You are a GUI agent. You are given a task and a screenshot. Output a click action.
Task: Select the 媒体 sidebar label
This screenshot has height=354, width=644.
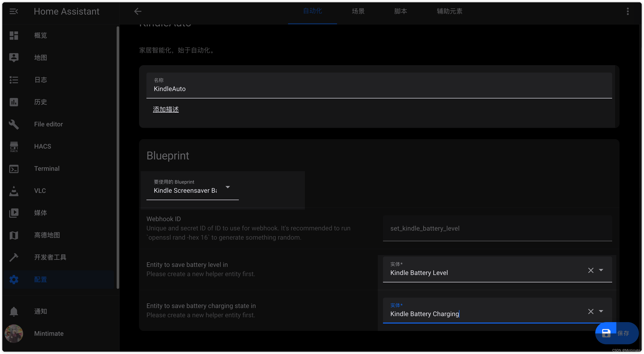click(x=40, y=213)
